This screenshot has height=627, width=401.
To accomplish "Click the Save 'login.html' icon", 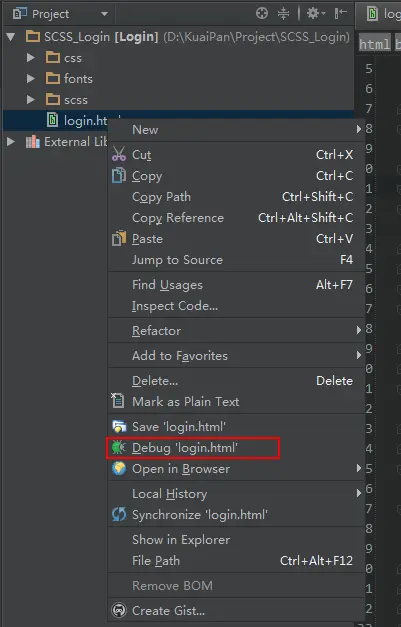I will click(119, 427).
